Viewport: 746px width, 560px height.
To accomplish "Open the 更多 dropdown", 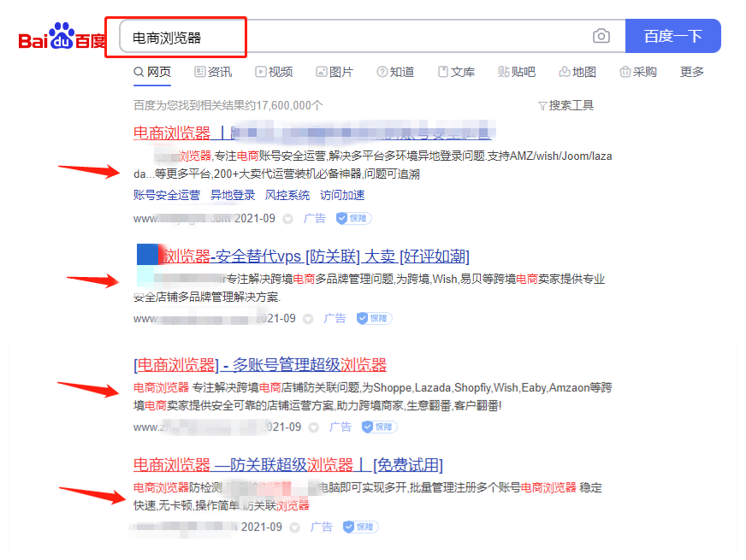I will tap(691, 72).
